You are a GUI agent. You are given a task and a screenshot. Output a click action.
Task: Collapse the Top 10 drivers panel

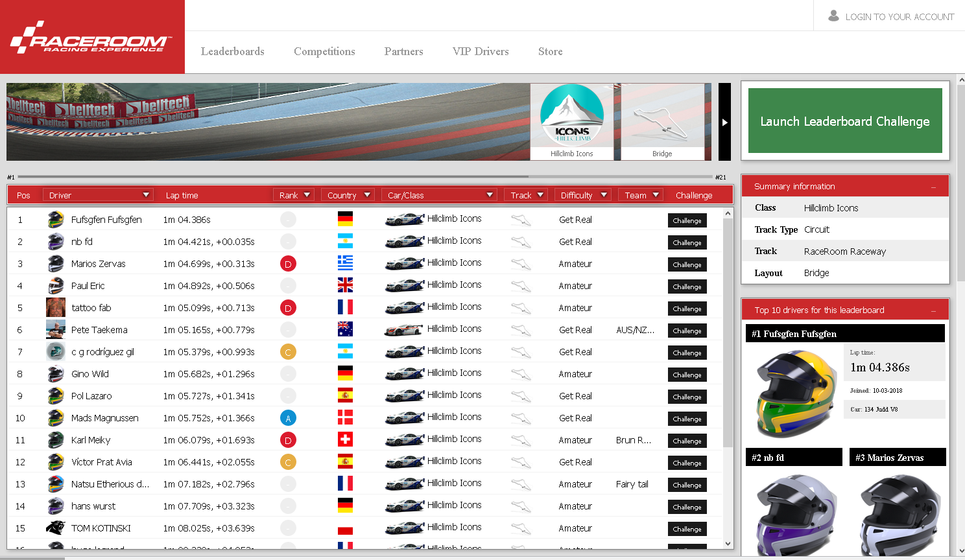pyautogui.click(x=933, y=310)
